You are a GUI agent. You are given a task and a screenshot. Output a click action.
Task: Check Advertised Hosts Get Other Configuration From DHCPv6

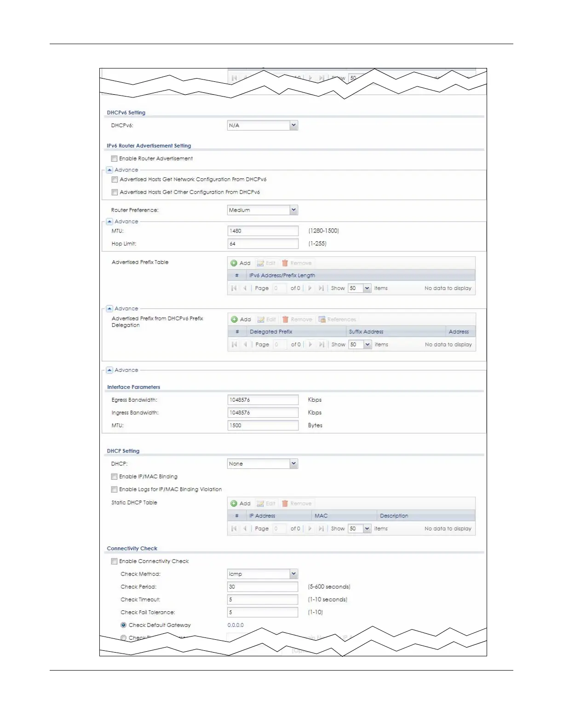[115, 193]
